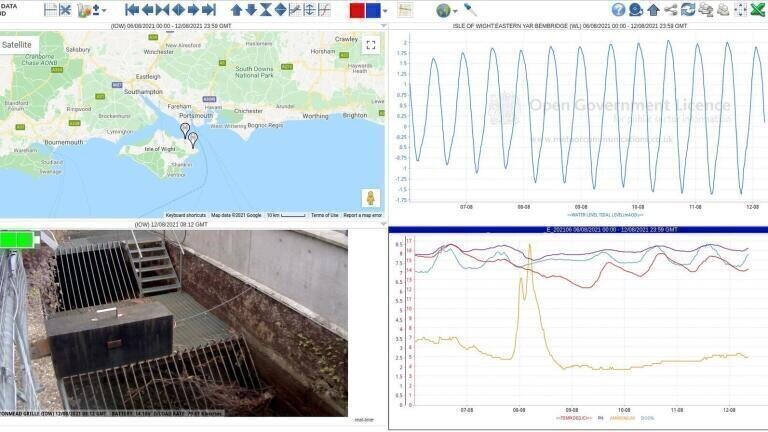Click the outward-pointing arrows time icon
Image resolution: width=768 pixels, height=432 pixels.
coord(178,10)
